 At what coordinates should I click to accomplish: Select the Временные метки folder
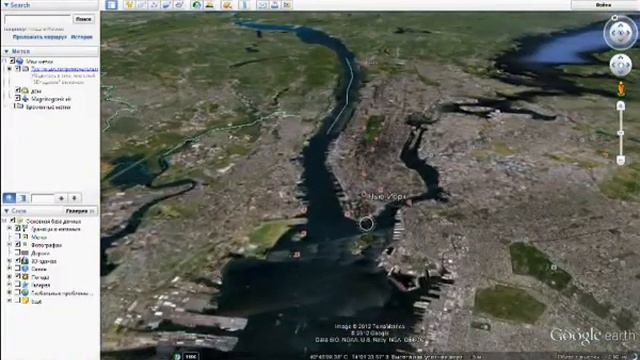[x=48, y=107]
